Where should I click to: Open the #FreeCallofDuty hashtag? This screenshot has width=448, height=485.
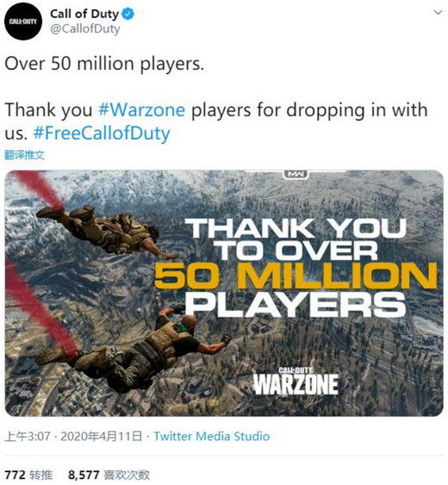pyautogui.click(x=102, y=133)
